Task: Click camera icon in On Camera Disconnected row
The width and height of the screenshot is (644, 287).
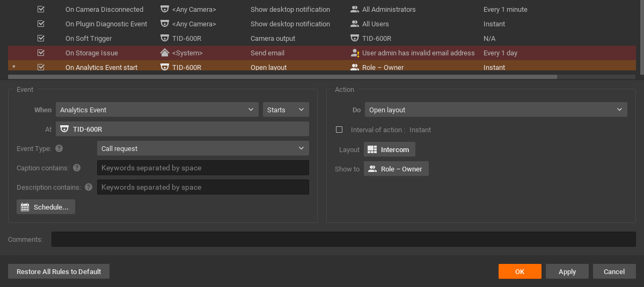Action: (165, 9)
